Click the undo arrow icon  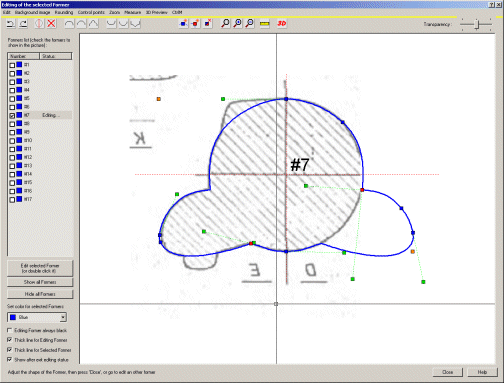tap(11, 23)
